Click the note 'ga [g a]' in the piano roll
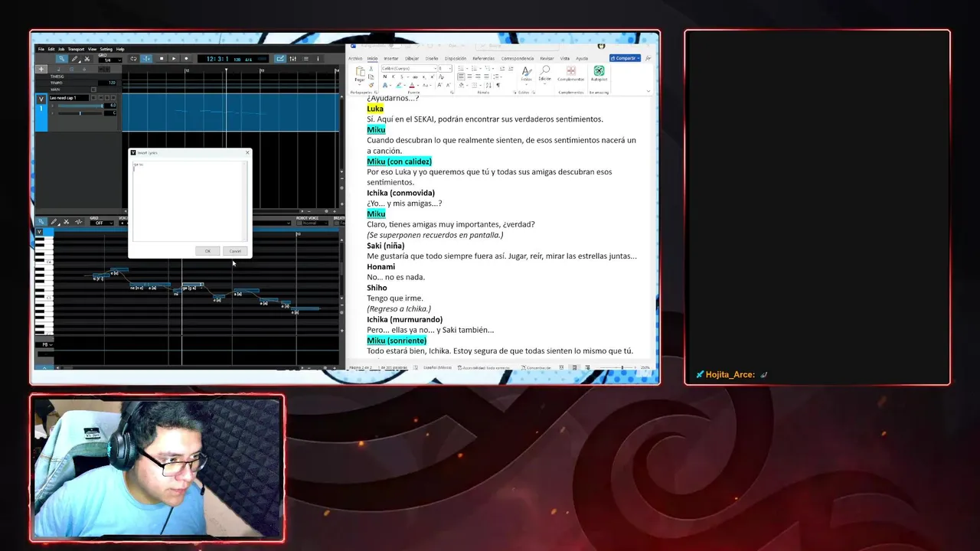The height and width of the screenshot is (551, 980). (x=193, y=285)
